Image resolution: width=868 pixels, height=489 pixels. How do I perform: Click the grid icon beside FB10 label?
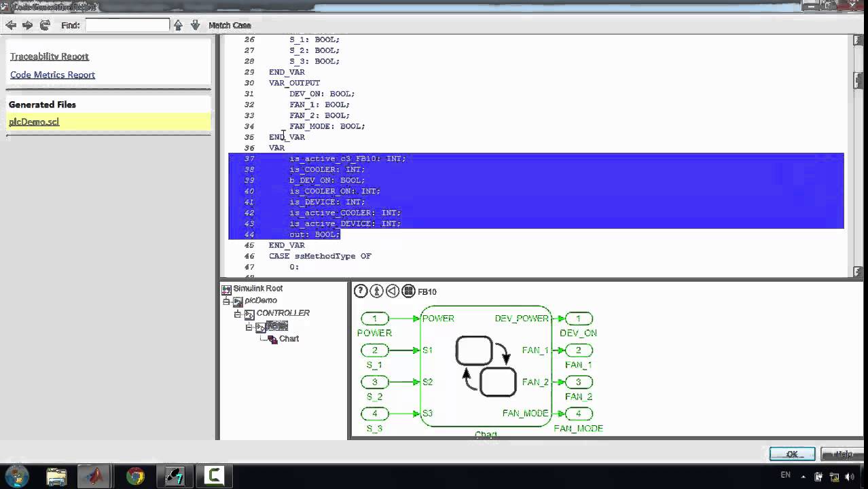pos(408,291)
